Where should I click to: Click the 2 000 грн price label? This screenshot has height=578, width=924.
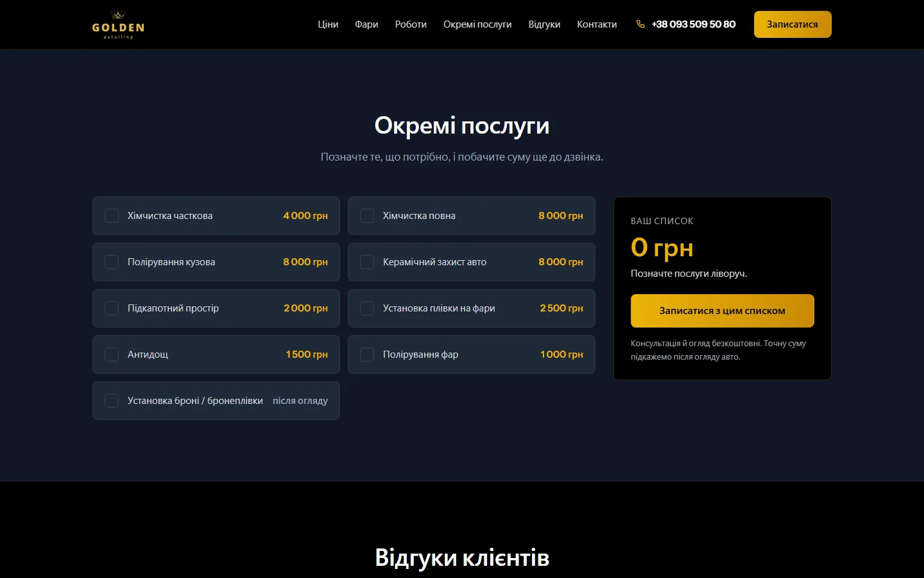(305, 308)
